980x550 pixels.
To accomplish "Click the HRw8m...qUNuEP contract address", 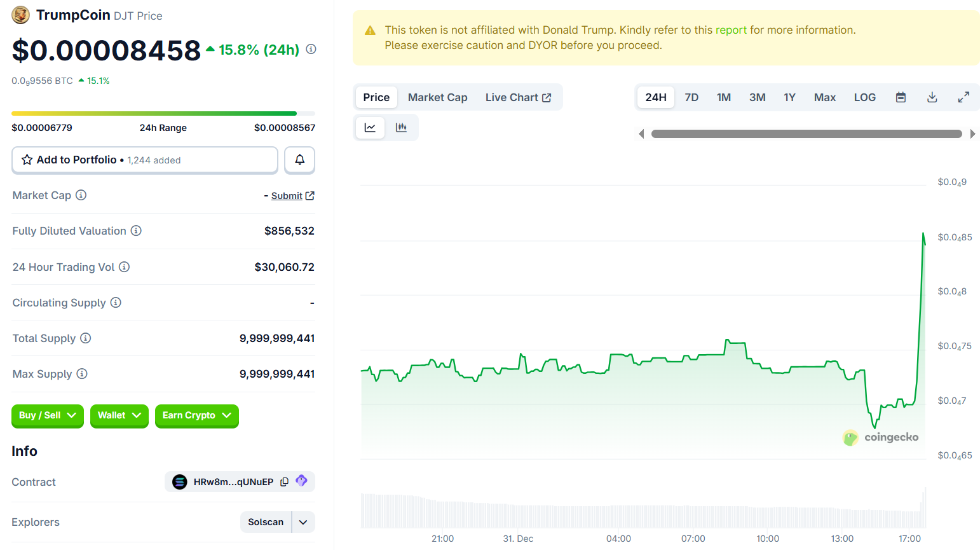I will coord(233,481).
